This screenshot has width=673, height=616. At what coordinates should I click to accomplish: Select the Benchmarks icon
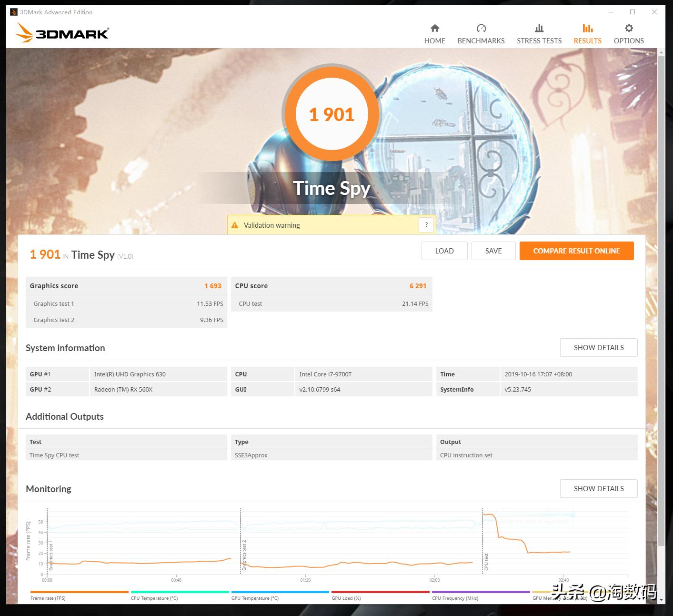pyautogui.click(x=481, y=28)
